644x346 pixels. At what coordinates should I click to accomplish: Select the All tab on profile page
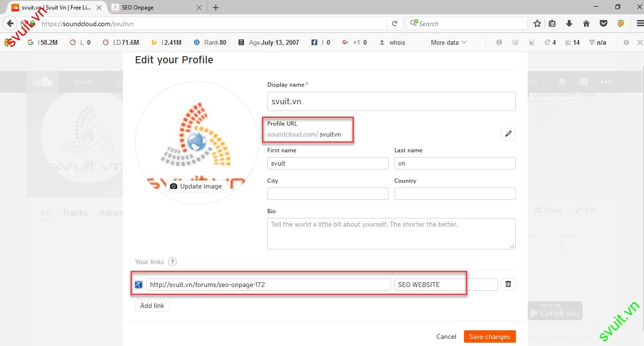click(46, 213)
